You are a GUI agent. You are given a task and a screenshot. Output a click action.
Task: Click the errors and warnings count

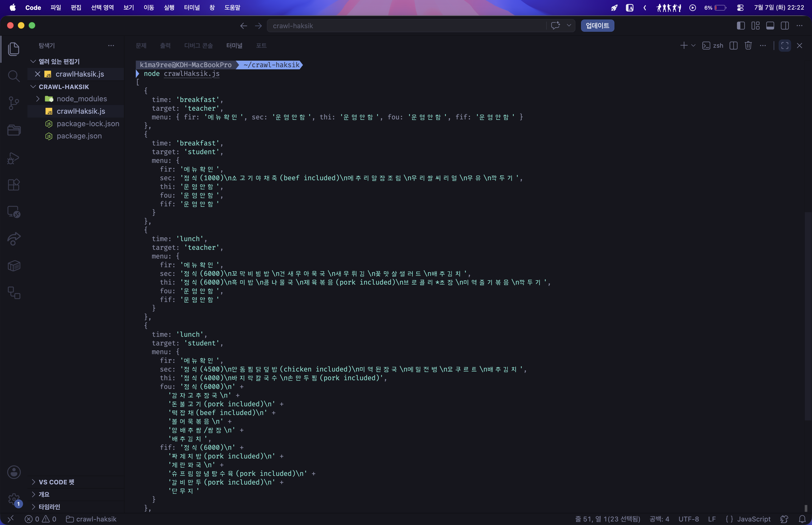(41, 519)
